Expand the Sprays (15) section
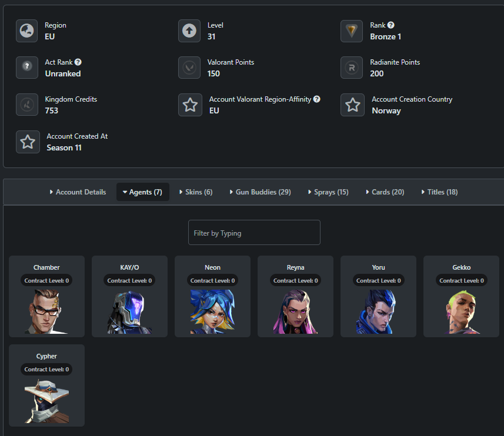The height and width of the screenshot is (436, 504). (328, 192)
